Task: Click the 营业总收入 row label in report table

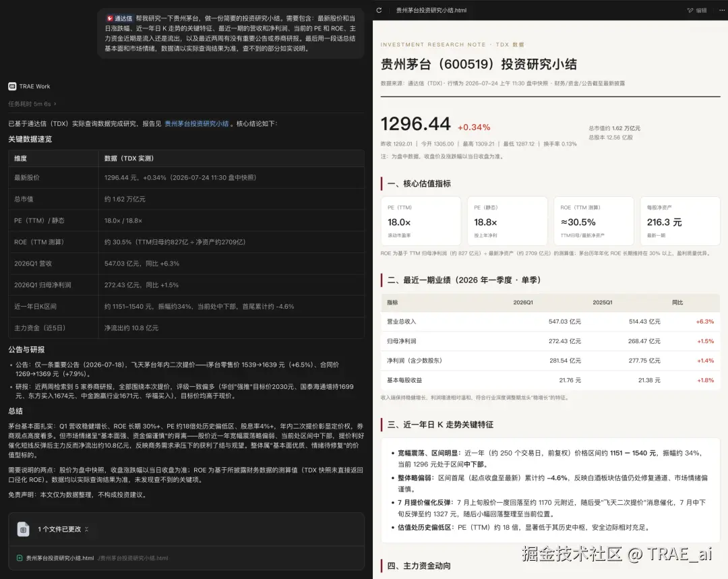Action: tap(402, 322)
